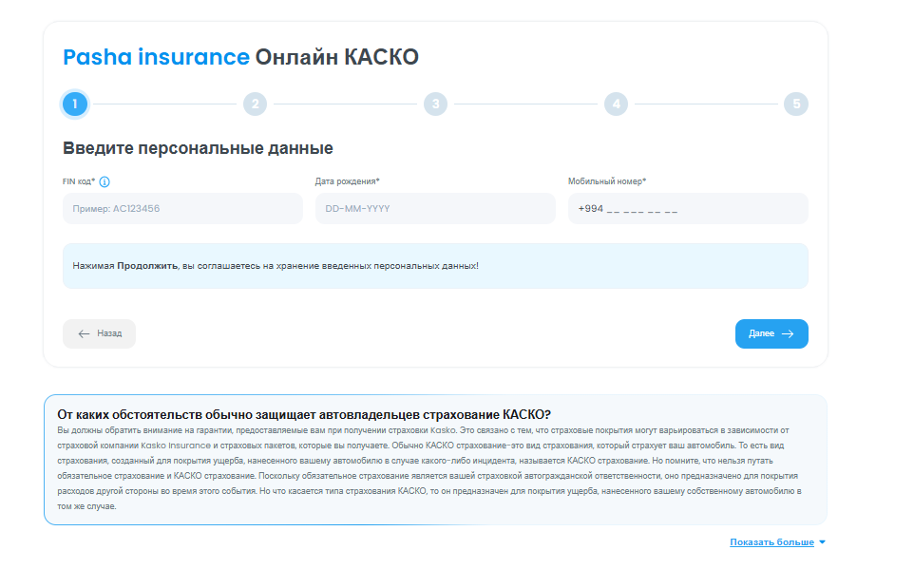This screenshot has width=914, height=588.
Task: Click the Введите персональные данные heading
Action: pos(198,148)
